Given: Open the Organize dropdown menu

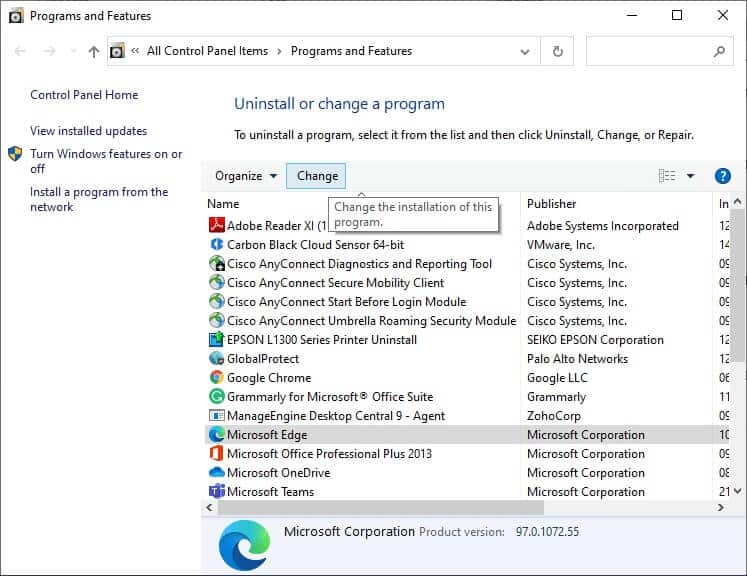Looking at the screenshot, I should point(245,176).
